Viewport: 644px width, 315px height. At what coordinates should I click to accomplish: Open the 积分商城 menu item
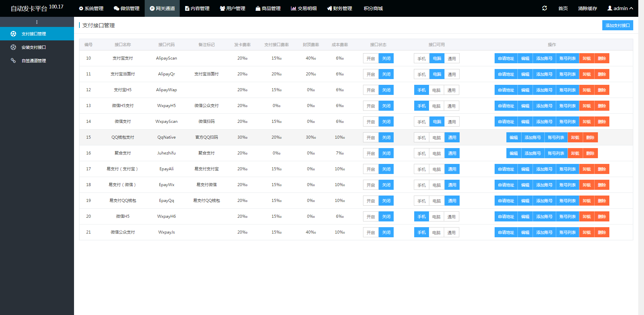tap(373, 8)
